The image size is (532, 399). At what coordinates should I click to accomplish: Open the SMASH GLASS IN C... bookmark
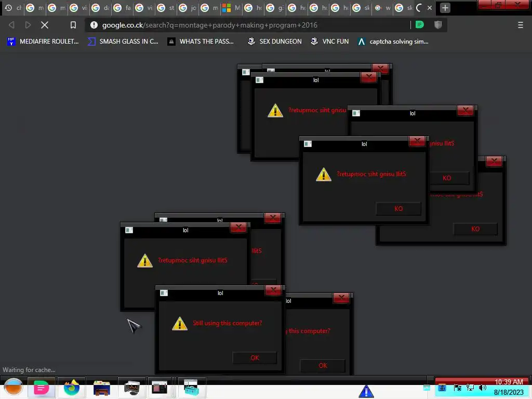[x=123, y=42]
